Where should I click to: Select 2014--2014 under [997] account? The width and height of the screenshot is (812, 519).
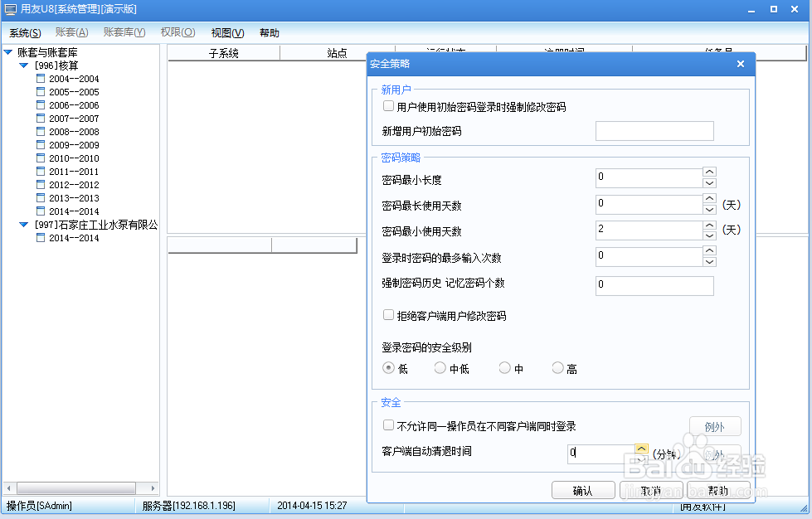tap(74, 237)
